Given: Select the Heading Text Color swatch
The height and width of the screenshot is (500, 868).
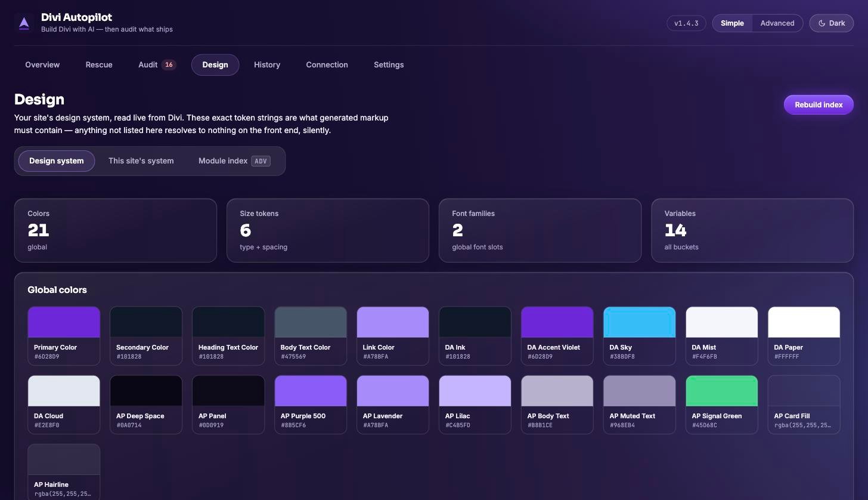Looking at the screenshot, I should [228, 336].
